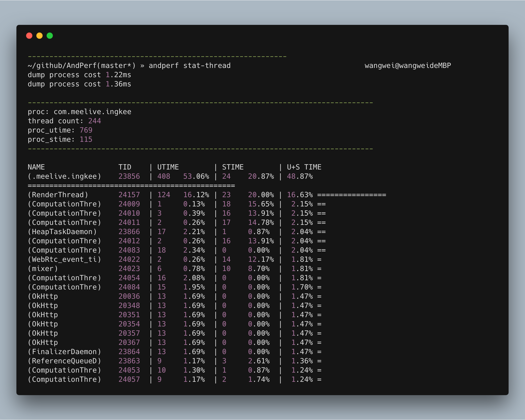This screenshot has height=420, width=525.
Task: Click the yellow minimize window button
Action: [39, 36]
